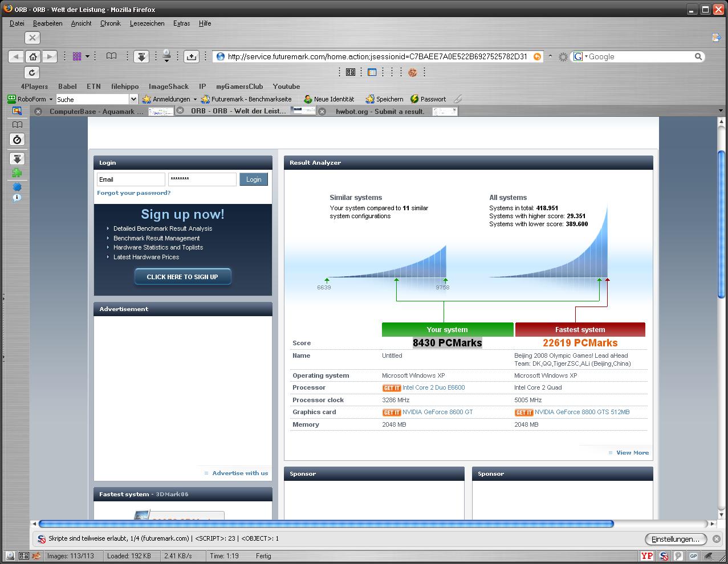Click Advertise with us link

point(240,473)
